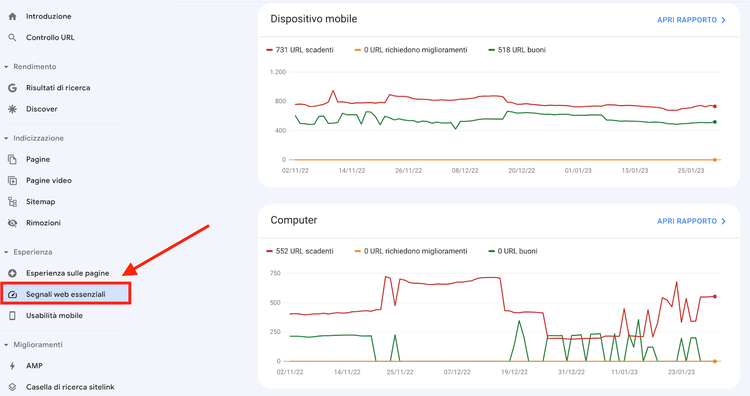
Task: Open the Dispositivo mobile report link
Action: 687,20
